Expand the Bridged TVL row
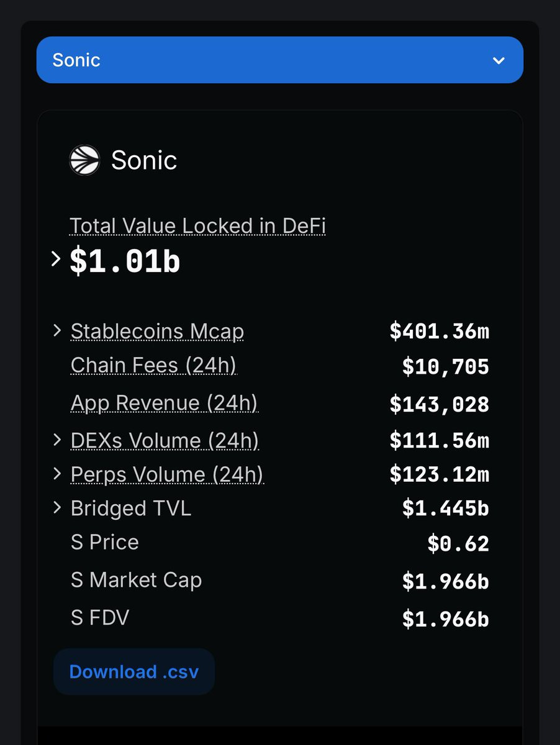The width and height of the screenshot is (560, 745). pos(57,508)
